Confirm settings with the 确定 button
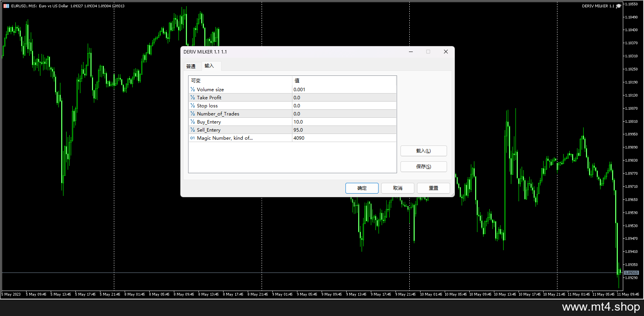Viewport: 644px width, 316px height. 362,188
